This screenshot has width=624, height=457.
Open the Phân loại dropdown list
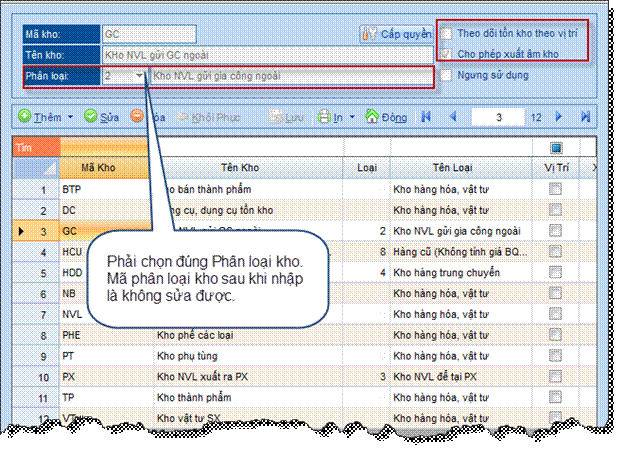tap(139, 75)
